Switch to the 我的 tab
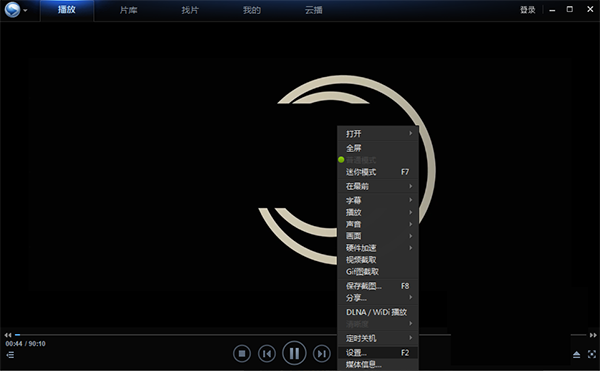This screenshot has width=600, height=371. pos(252,10)
